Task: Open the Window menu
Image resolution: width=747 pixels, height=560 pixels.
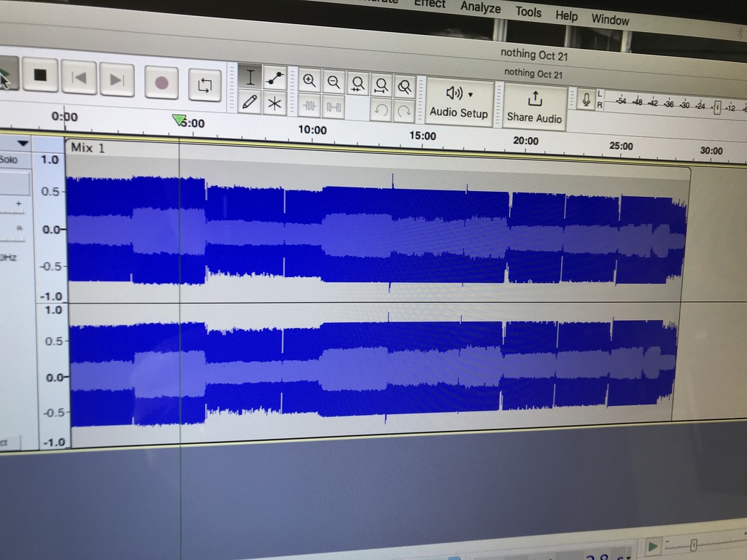Action: coord(611,20)
